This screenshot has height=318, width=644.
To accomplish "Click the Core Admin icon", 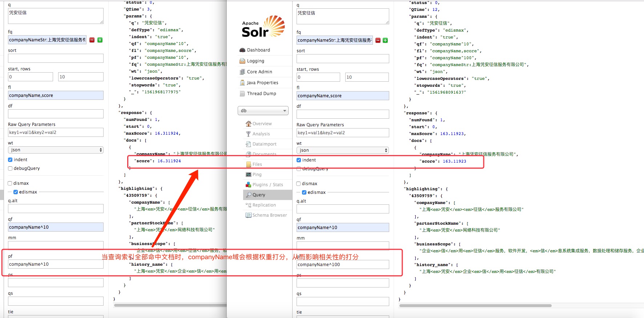I will pyautogui.click(x=242, y=72).
